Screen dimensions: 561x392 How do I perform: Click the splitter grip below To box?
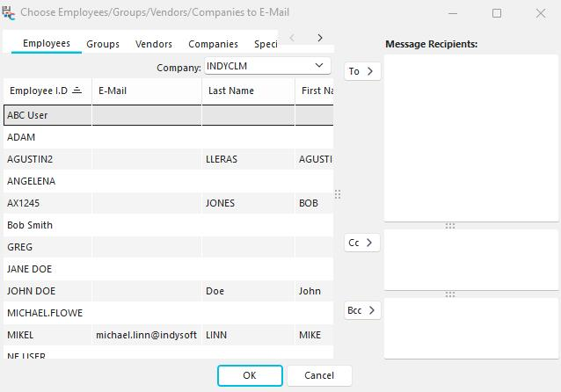(450, 226)
